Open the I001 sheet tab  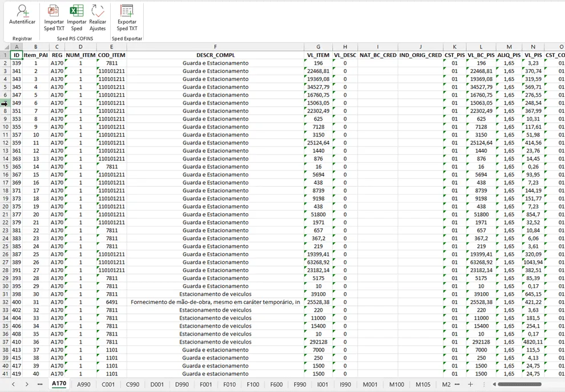pos(322,385)
